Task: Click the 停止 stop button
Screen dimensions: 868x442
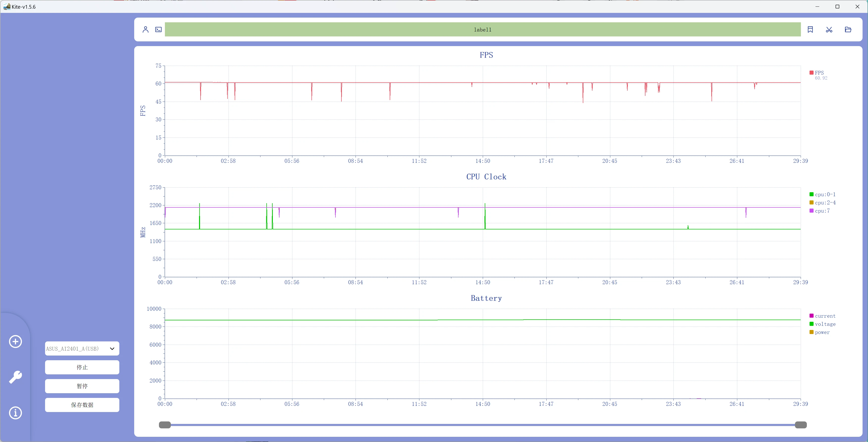Action: click(82, 367)
